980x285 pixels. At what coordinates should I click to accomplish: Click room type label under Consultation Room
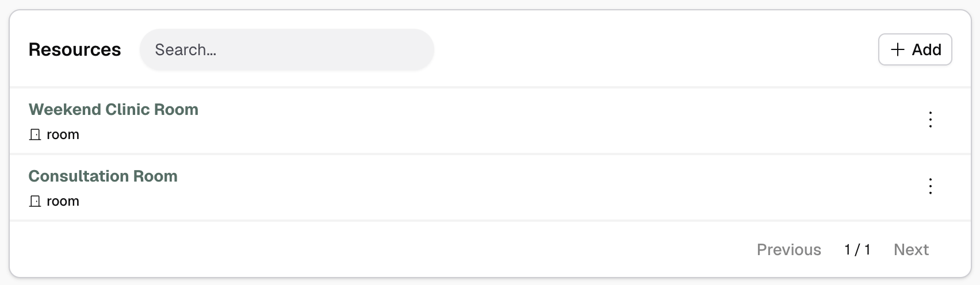(x=63, y=202)
